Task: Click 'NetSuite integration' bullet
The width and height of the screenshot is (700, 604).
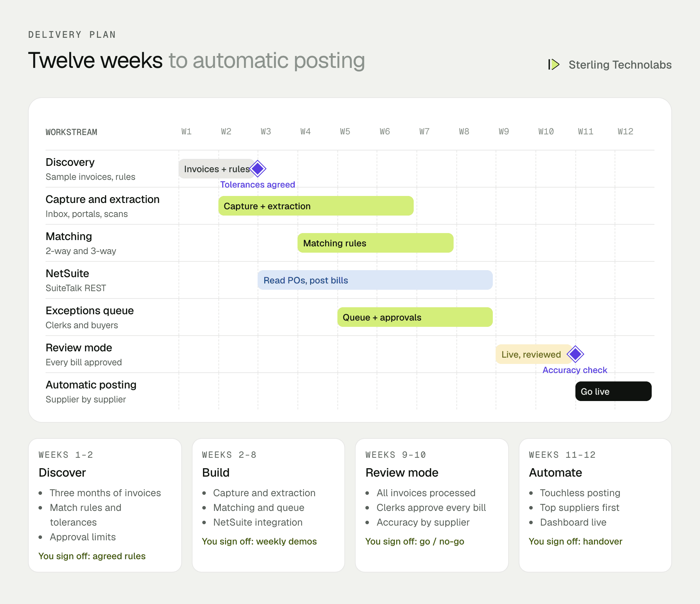Action: click(x=258, y=522)
